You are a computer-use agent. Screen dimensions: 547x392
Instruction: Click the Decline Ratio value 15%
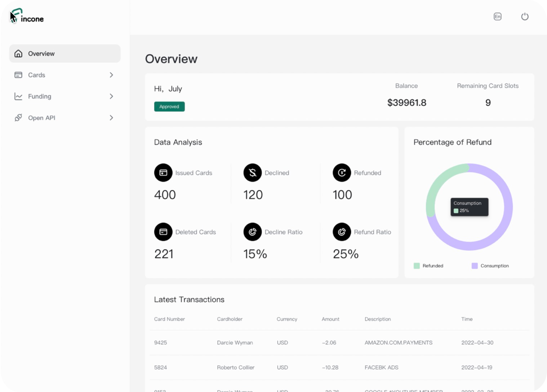(x=255, y=254)
